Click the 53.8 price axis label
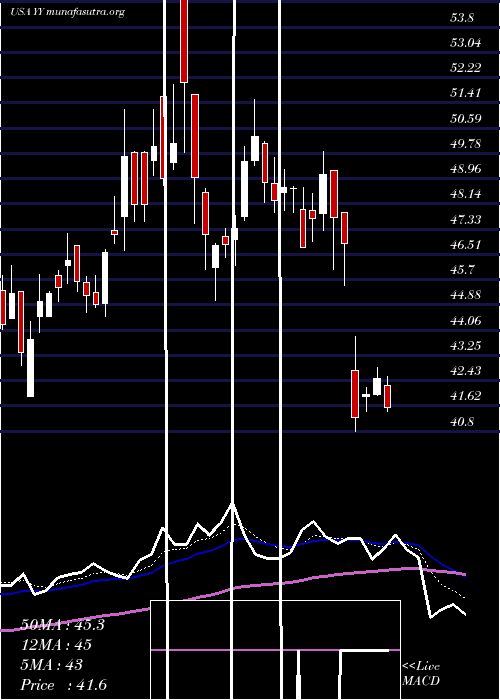Viewport: 500px width, 700px height. tap(461, 18)
